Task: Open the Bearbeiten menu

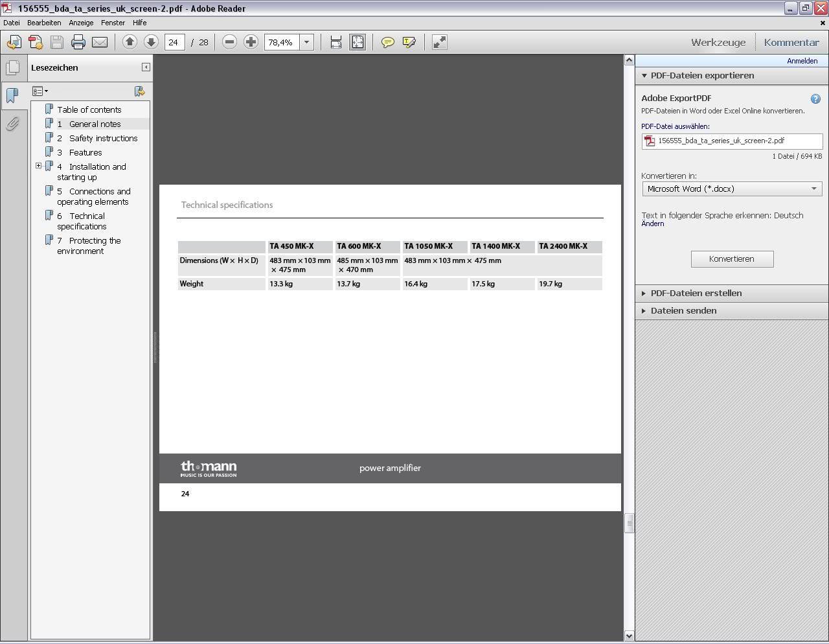Action: coord(44,23)
